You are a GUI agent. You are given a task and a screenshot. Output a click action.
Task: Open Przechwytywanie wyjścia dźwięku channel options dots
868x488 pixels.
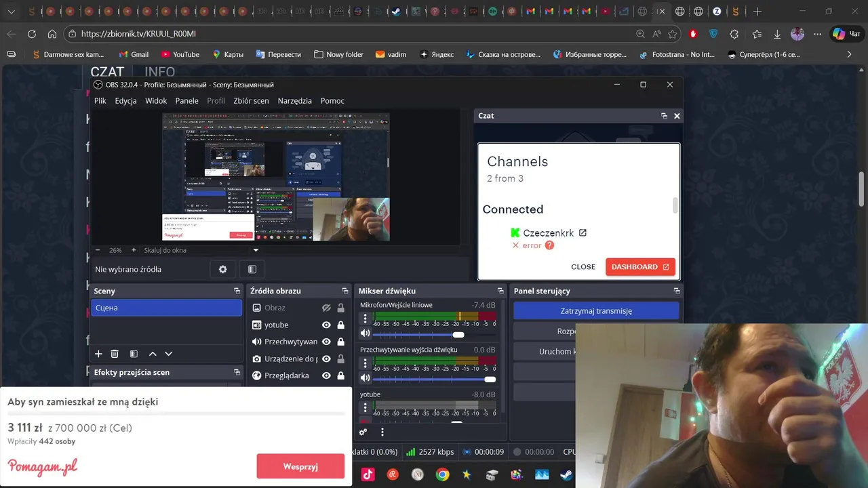click(365, 363)
